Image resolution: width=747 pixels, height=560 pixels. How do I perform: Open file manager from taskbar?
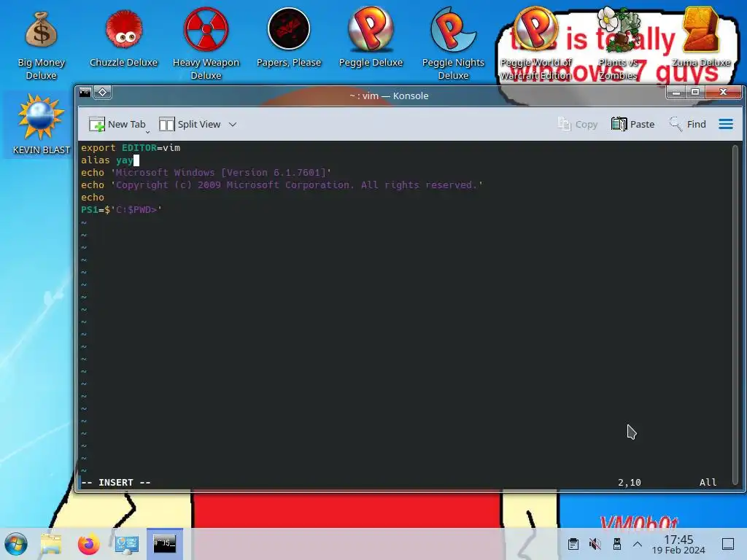click(51, 544)
